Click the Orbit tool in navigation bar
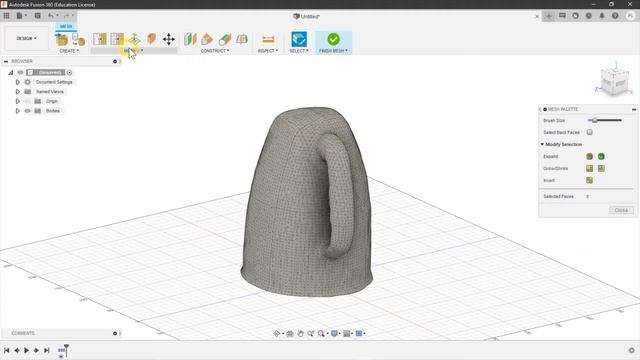The height and width of the screenshot is (360, 640). coord(278,333)
